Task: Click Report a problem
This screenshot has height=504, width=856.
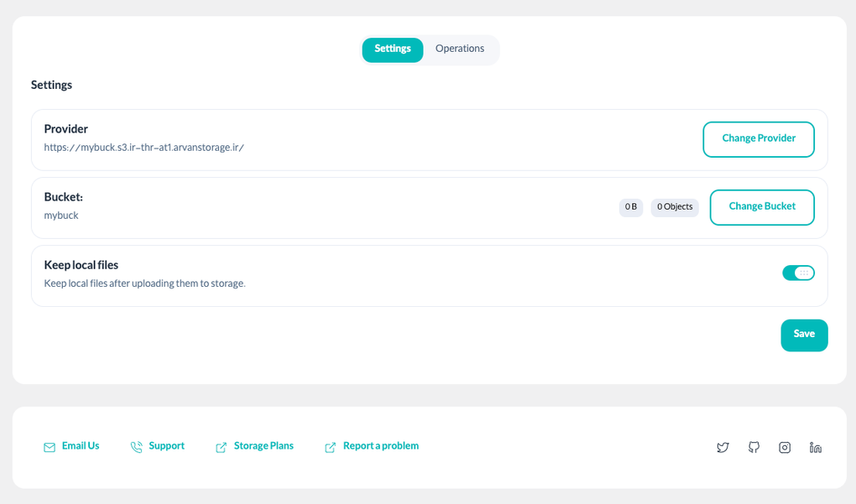Action: 380,445
